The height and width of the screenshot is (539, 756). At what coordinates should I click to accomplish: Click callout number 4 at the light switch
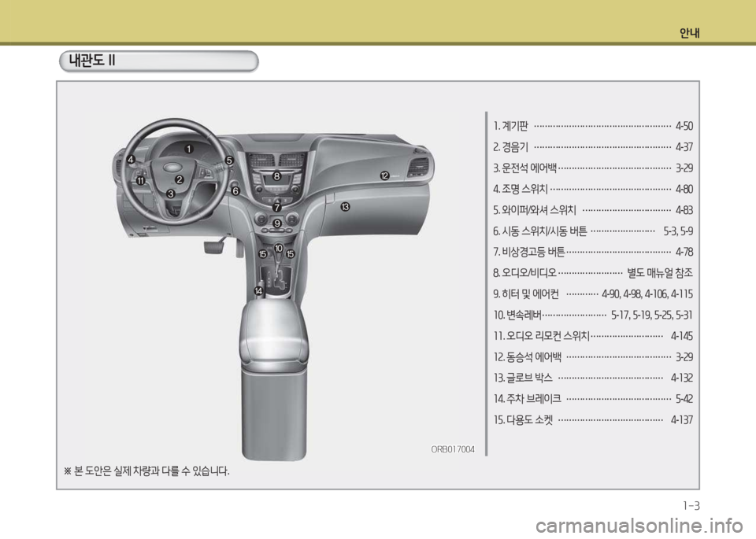[131, 159]
